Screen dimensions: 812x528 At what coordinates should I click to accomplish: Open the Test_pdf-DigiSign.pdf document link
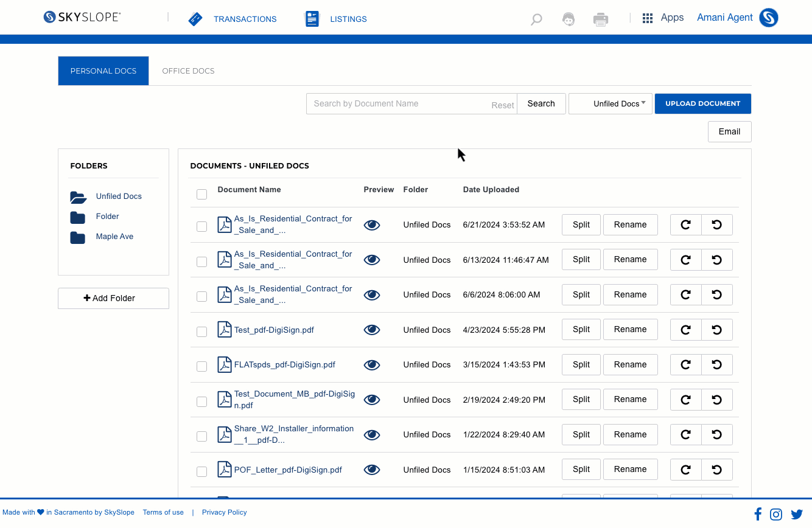click(x=274, y=330)
